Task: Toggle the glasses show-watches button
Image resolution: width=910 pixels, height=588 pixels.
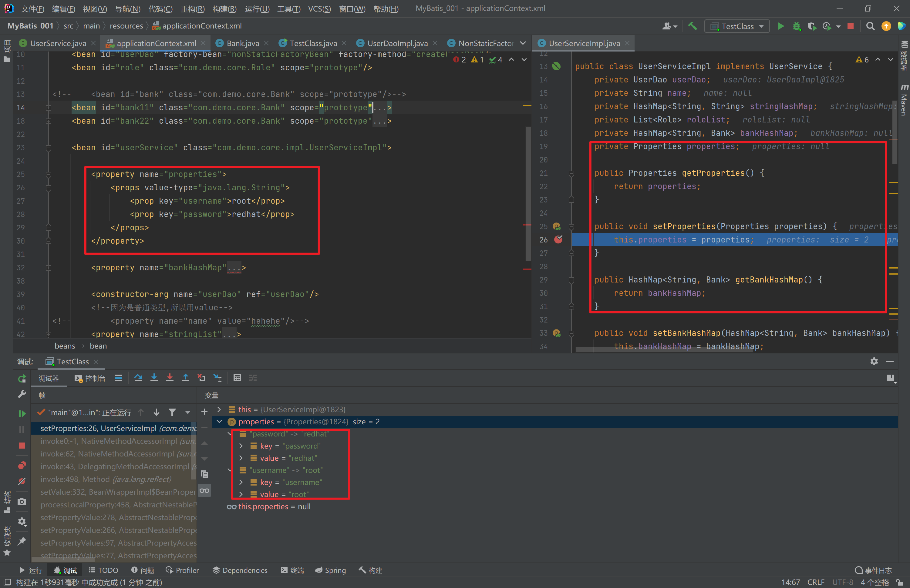Action: [204, 491]
